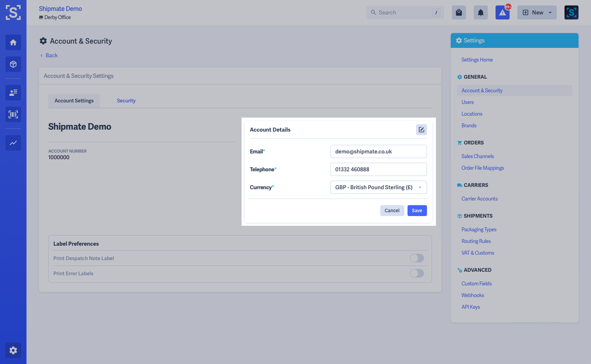Open Custom Fields settings

tap(476, 284)
